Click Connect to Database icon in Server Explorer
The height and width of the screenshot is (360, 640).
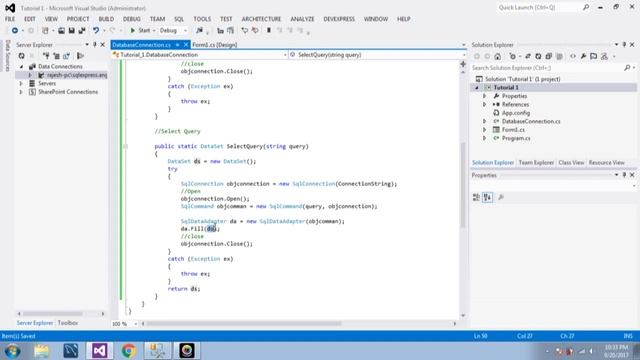point(46,56)
